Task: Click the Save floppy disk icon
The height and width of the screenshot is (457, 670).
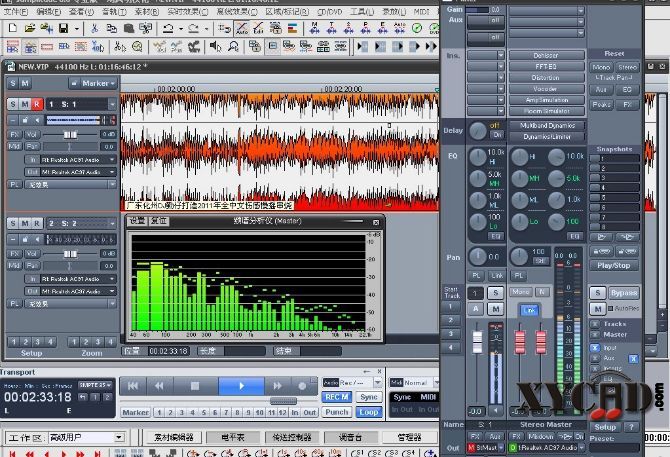Action: pyautogui.click(x=64, y=29)
